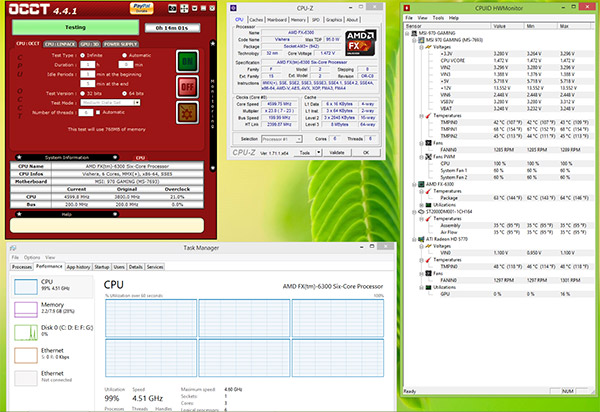Image resolution: width=600 pixels, height=412 pixels.
Task: Click the CPU-Z title bar app icon
Action: pyautogui.click(x=234, y=8)
